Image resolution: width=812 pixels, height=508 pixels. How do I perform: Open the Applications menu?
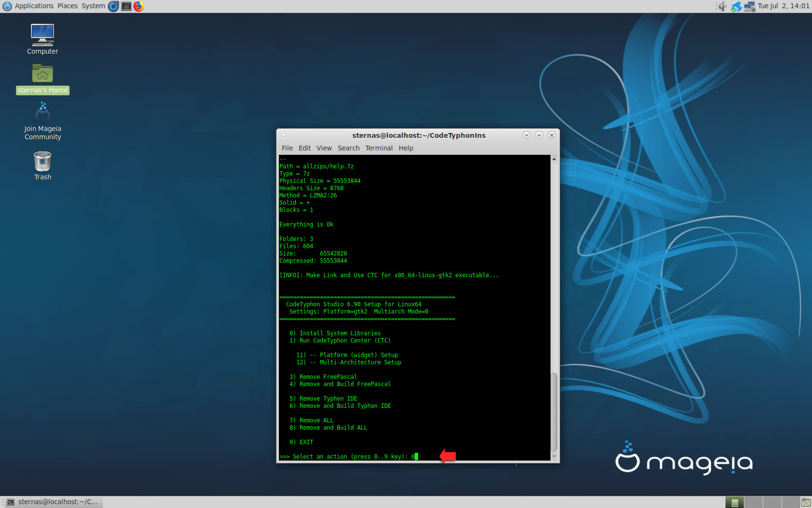[x=34, y=6]
